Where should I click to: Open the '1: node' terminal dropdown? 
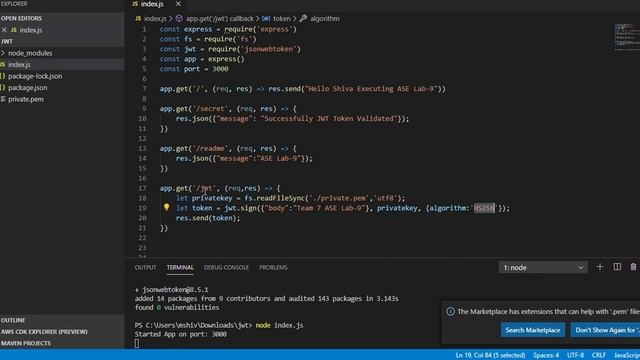click(x=543, y=268)
